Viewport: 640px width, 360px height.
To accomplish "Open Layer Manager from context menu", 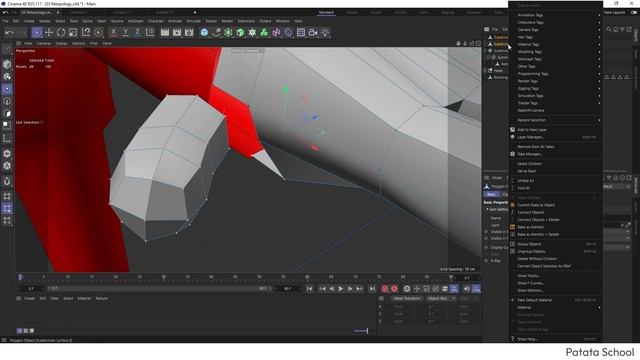I will click(556, 137).
